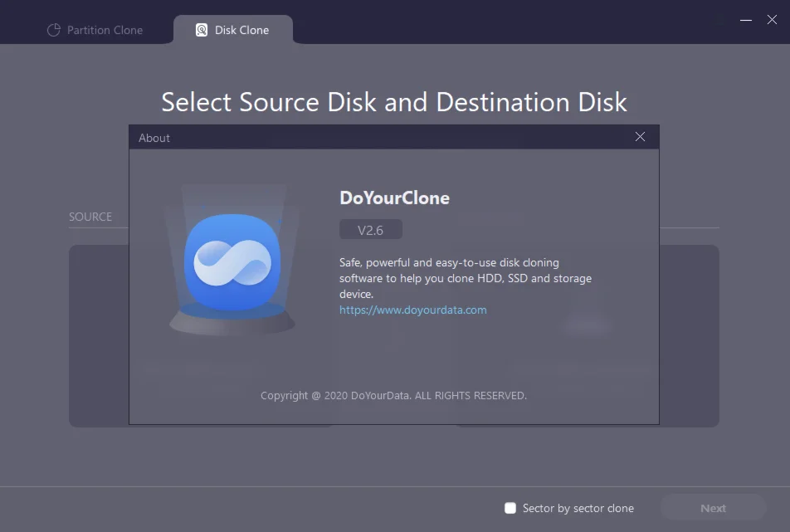
Task: Close the About dialog
Action: pyautogui.click(x=640, y=137)
